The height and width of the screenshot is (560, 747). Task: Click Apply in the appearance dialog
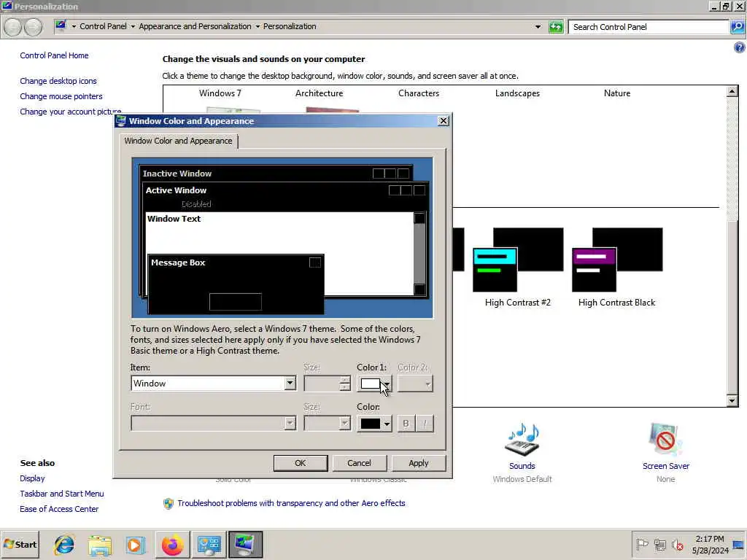pyautogui.click(x=418, y=463)
